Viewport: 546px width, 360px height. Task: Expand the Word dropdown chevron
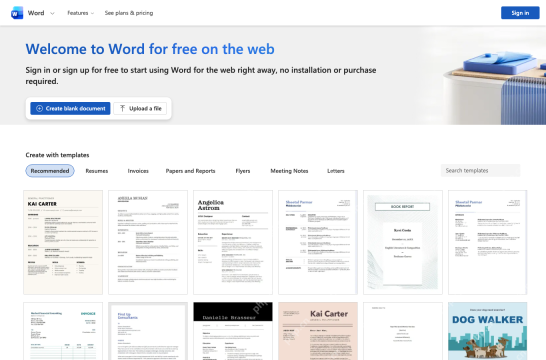tap(52, 13)
